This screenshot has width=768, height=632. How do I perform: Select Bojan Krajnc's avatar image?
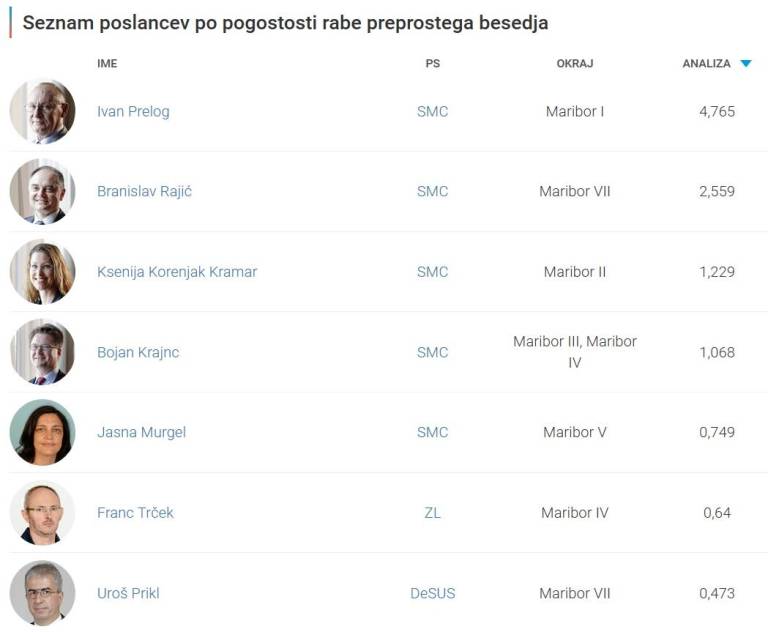click(x=43, y=352)
